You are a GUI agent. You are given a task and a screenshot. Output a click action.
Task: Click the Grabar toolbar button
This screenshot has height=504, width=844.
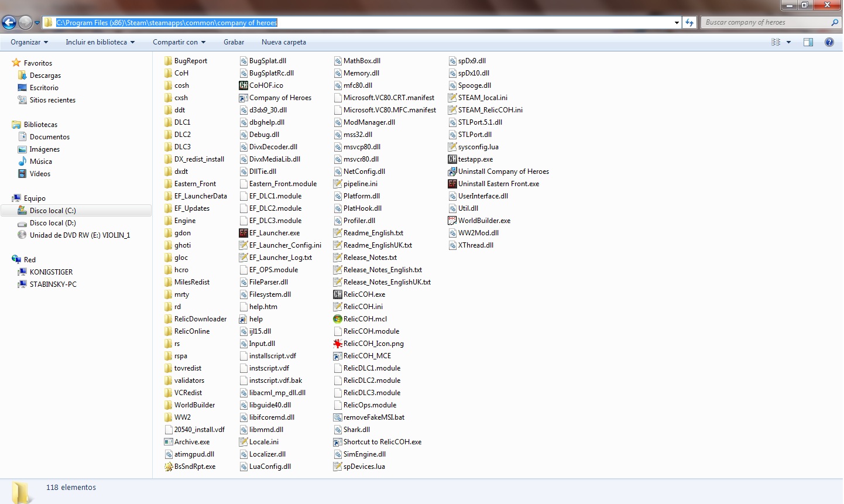(x=234, y=42)
